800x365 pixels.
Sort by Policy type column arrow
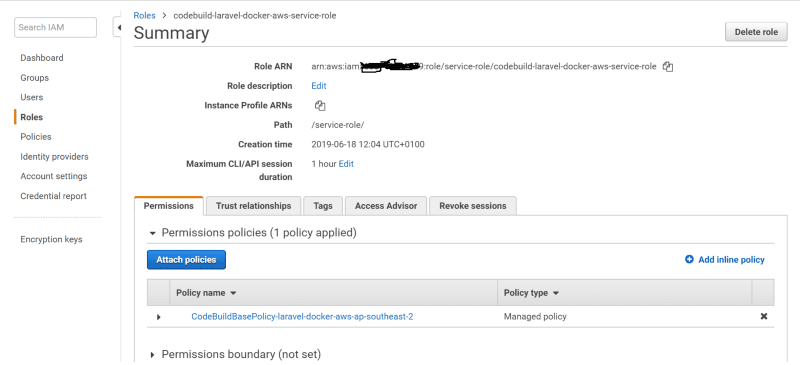[556, 294]
